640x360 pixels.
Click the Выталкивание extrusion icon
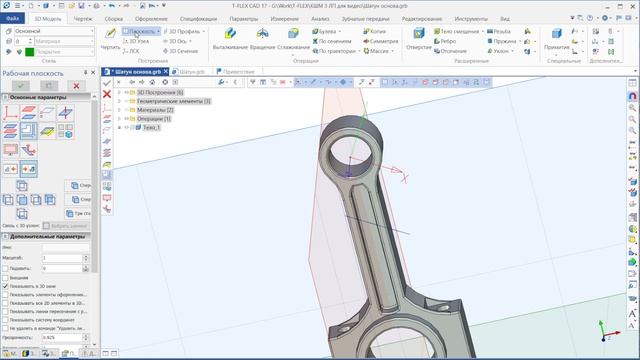click(x=230, y=33)
